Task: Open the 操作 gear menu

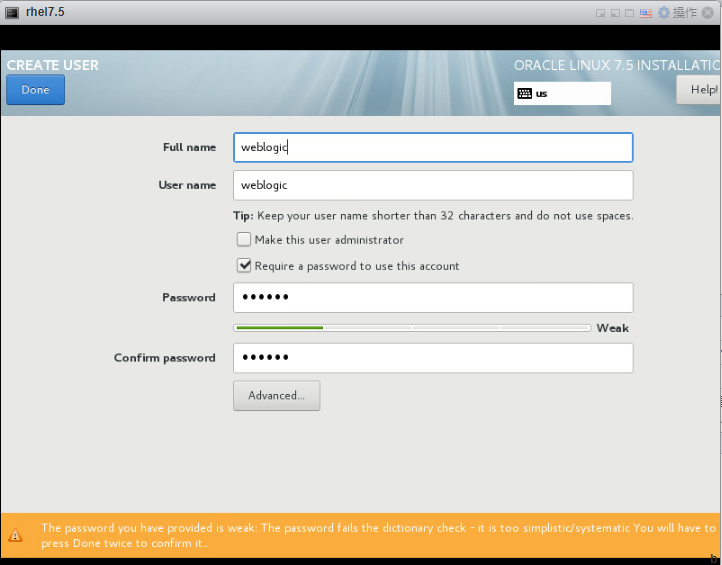Action: (x=677, y=12)
